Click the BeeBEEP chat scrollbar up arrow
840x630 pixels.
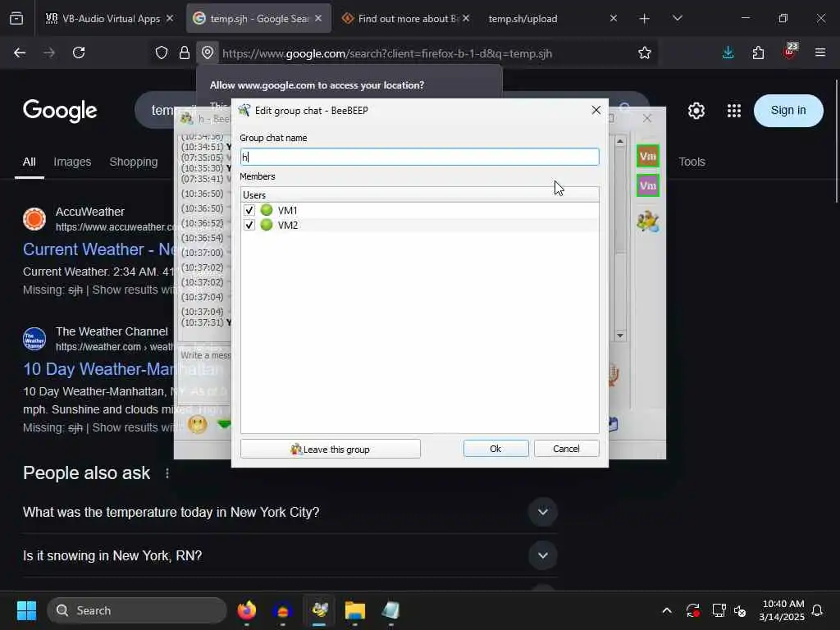click(x=620, y=141)
